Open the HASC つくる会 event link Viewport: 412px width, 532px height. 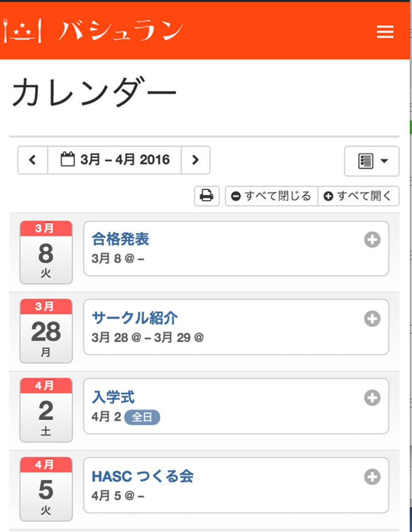point(142,476)
